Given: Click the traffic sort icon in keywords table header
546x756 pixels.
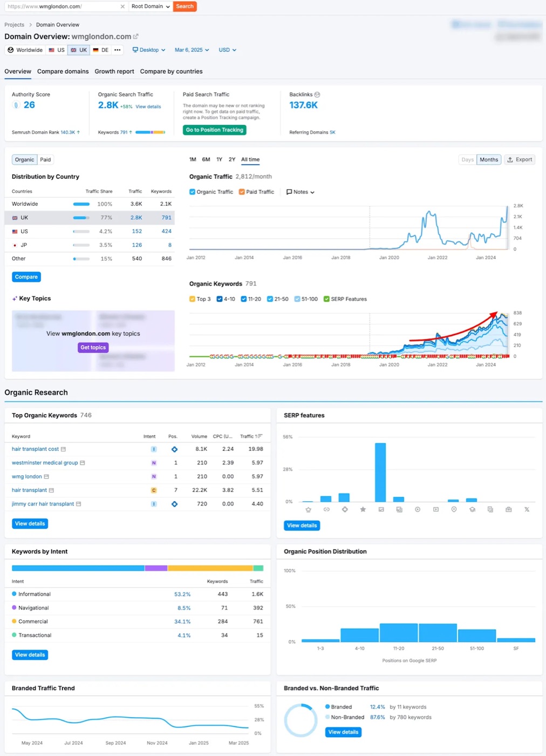Looking at the screenshot, I should point(259,436).
